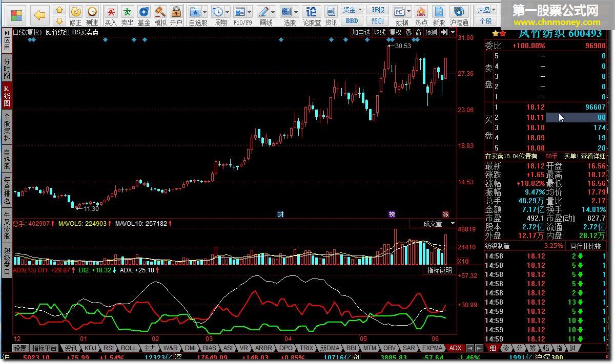
Task: Expand the F10/F9 dropdown arrow
Action: (x=250, y=11)
